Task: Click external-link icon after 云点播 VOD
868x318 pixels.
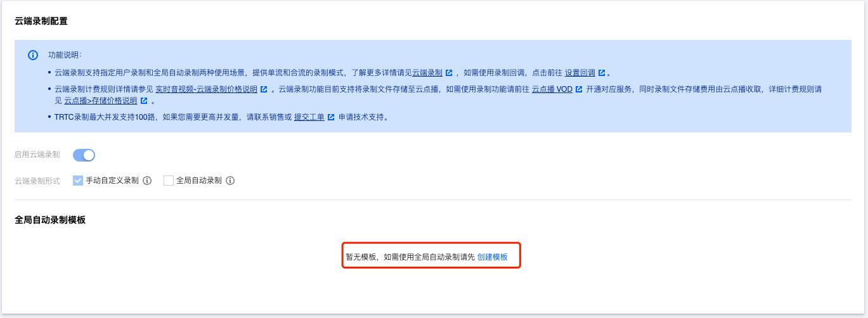Action: [x=579, y=89]
